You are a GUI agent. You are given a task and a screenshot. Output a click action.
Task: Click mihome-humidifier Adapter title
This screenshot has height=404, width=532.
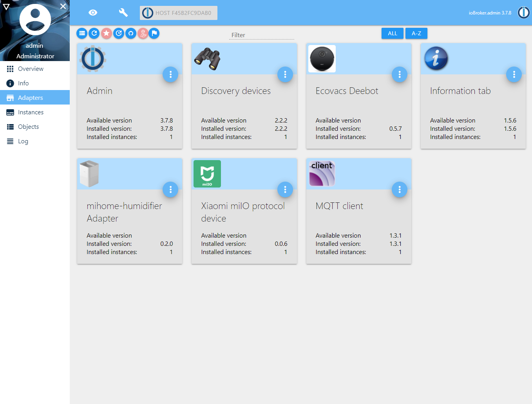(124, 212)
